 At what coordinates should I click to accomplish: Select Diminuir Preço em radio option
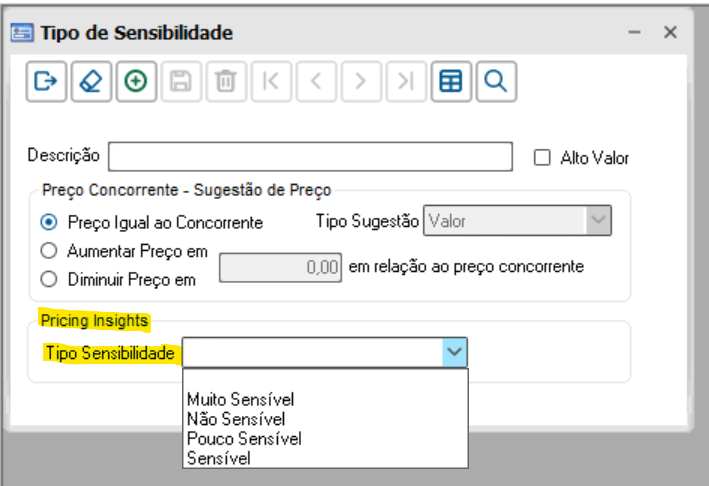49,280
